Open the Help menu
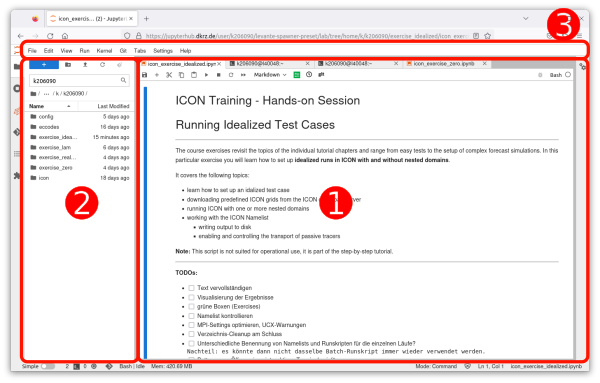600x383 pixels. click(185, 51)
